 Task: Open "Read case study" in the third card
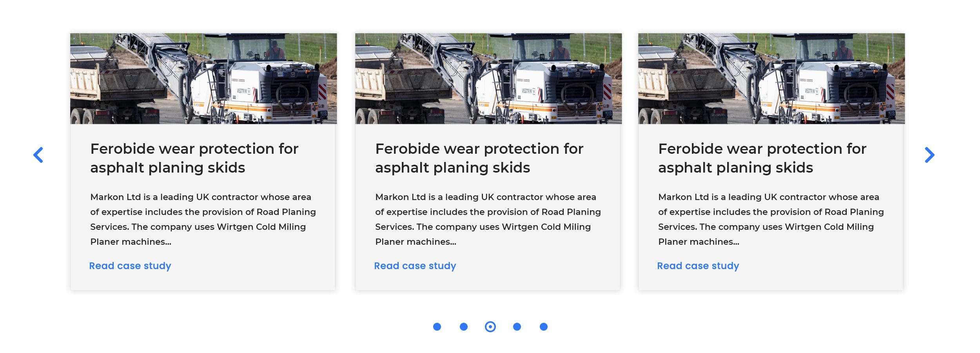click(698, 266)
